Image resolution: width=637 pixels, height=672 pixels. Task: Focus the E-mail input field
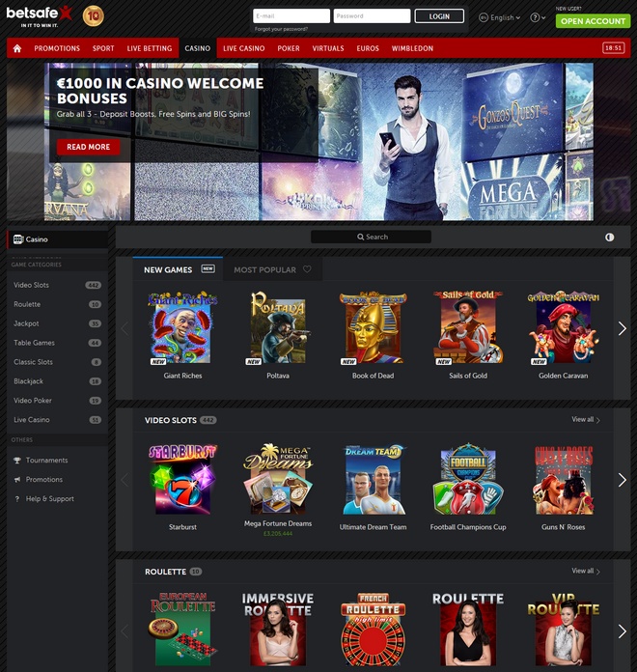click(291, 15)
